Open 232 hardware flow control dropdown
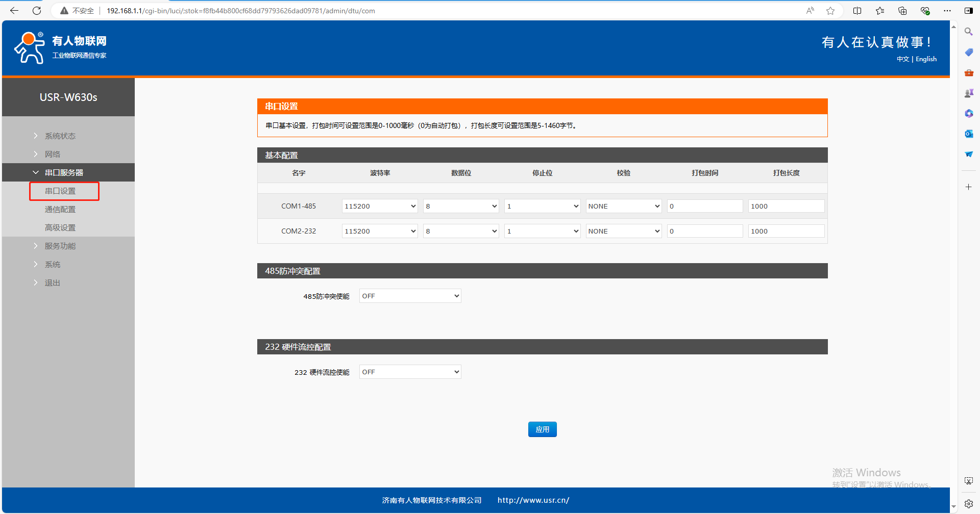This screenshot has width=980, height=514. point(410,372)
